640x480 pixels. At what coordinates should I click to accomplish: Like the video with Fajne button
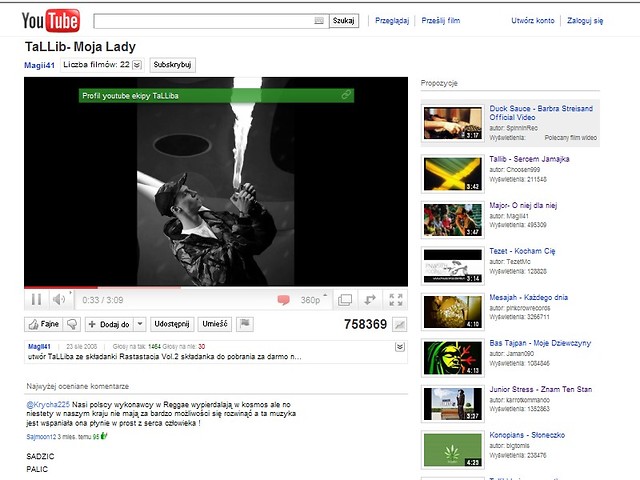point(44,324)
